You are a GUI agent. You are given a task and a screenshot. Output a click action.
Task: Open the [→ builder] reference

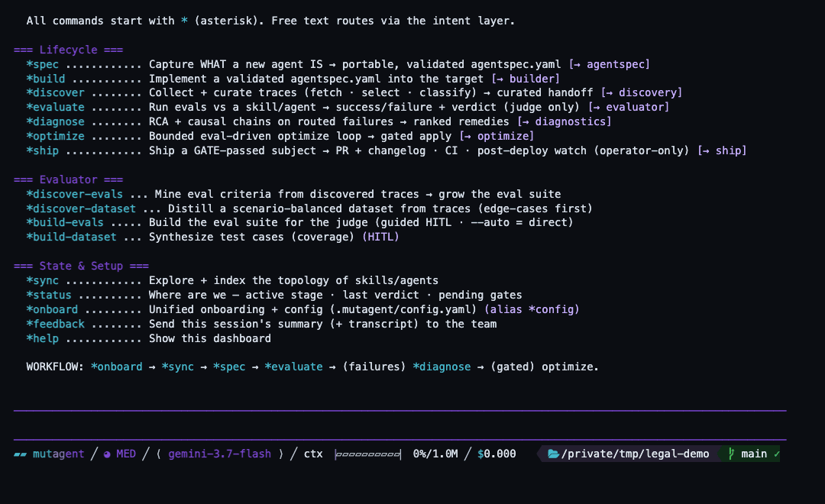point(526,79)
